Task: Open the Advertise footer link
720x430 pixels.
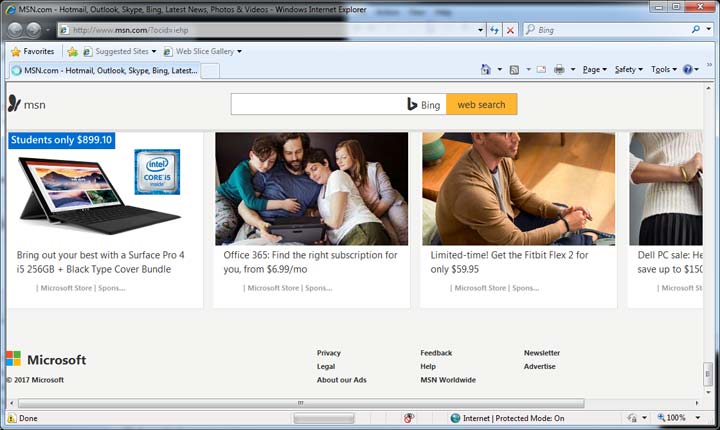Action: (x=540, y=367)
